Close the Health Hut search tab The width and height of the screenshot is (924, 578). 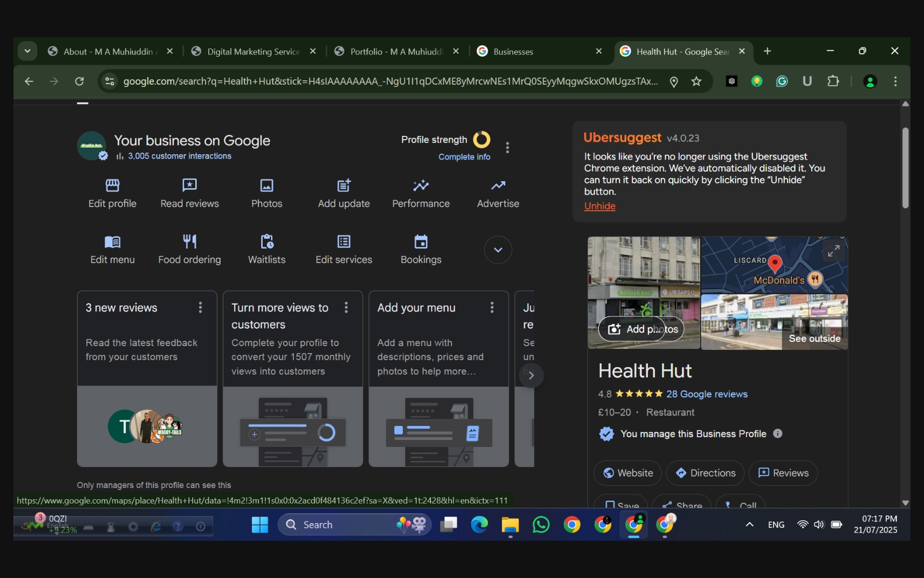pyautogui.click(x=742, y=51)
